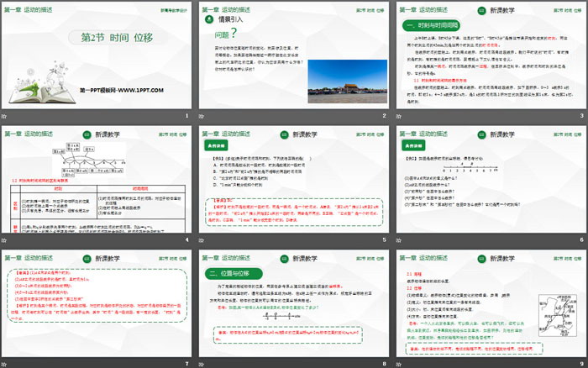
Task: Click the star icon beneath slide 7
Action: click(x=6, y=363)
